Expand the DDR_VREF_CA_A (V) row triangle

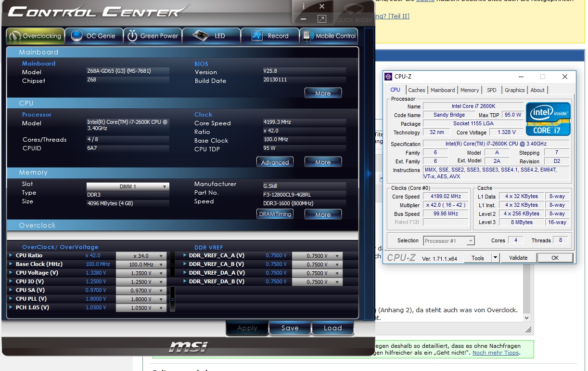click(184, 255)
